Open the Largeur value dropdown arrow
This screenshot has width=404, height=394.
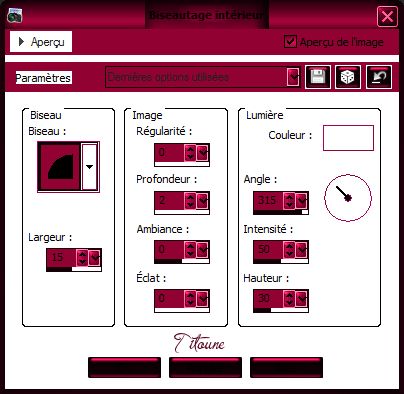coord(95,258)
